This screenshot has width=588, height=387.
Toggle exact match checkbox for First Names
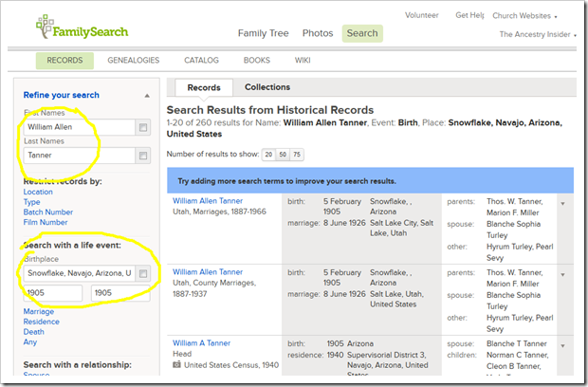(142, 127)
